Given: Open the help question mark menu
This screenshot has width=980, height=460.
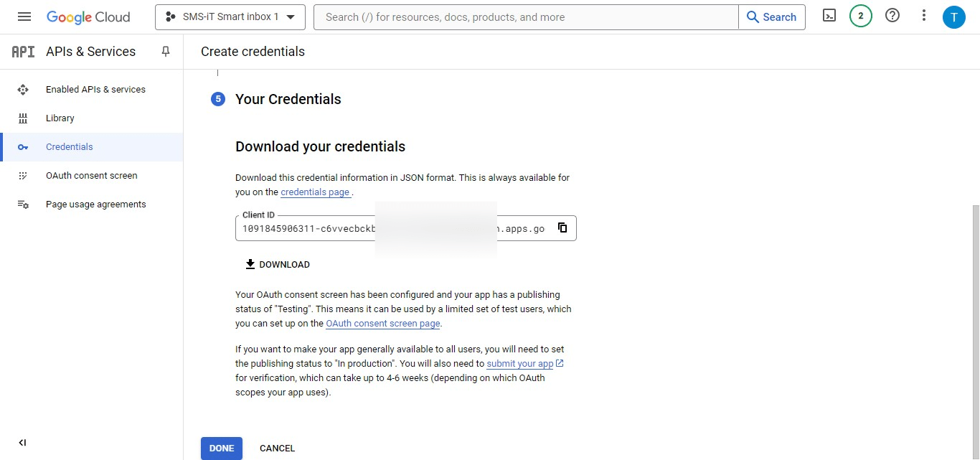Looking at the screenshot, I should (x=892, y=16).
